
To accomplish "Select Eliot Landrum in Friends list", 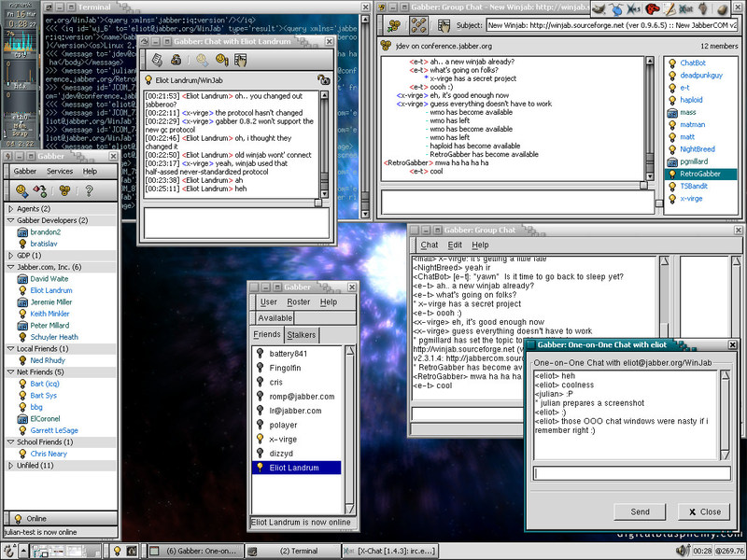I will [296, 468].
